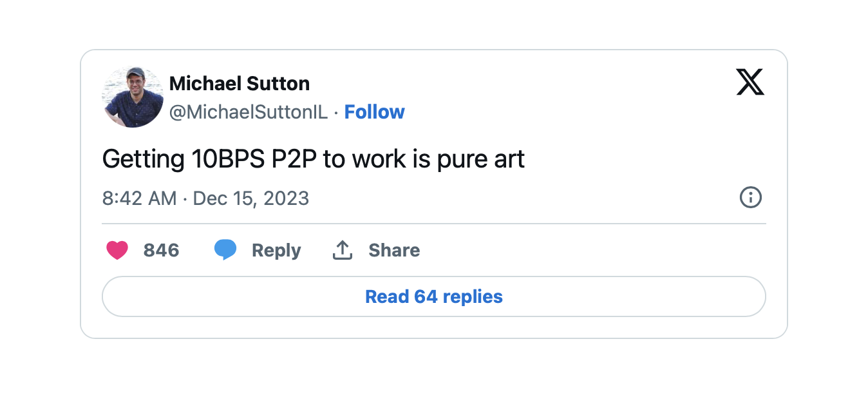Viewport: 868px width, 397px height.
Task: Click the X logo icon
Action: [x=750, y=82]
